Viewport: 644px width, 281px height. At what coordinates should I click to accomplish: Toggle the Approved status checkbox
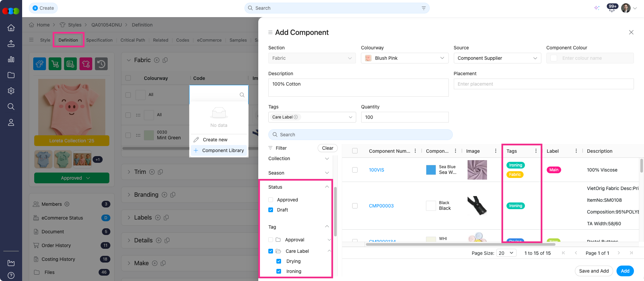(271, 200)
